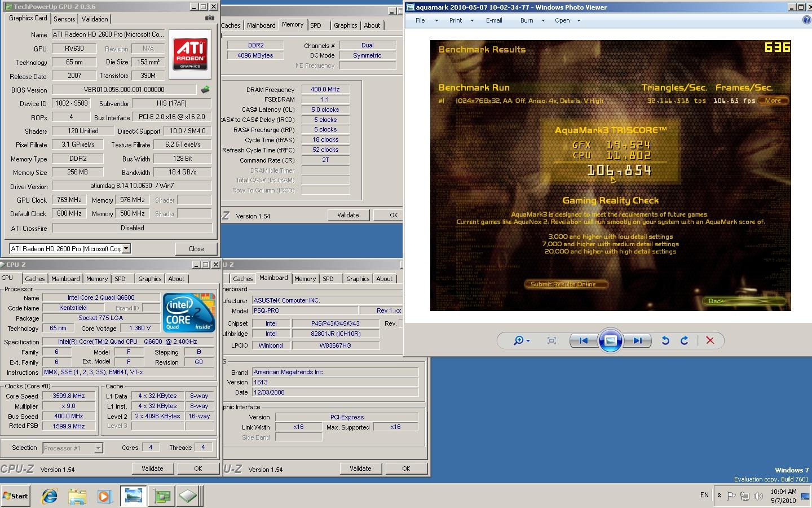Play slide show with center blue button

tap(610, 340)
